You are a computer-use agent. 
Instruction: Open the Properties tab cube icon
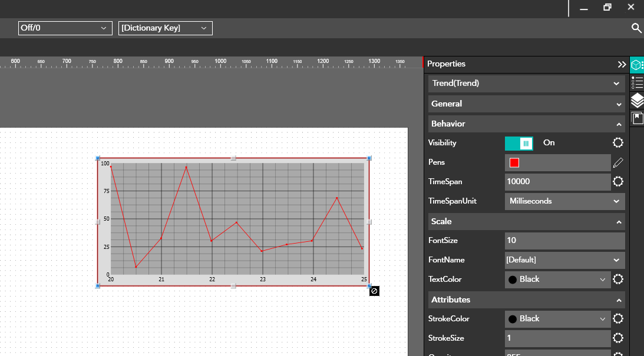coord(637,65)
